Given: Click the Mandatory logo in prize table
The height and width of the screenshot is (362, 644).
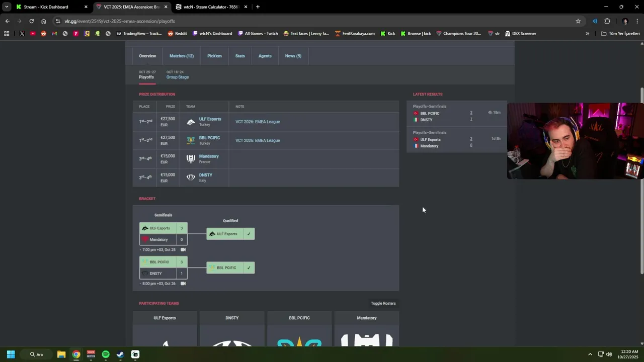Looking at the screenshot, I should [191, 159].
